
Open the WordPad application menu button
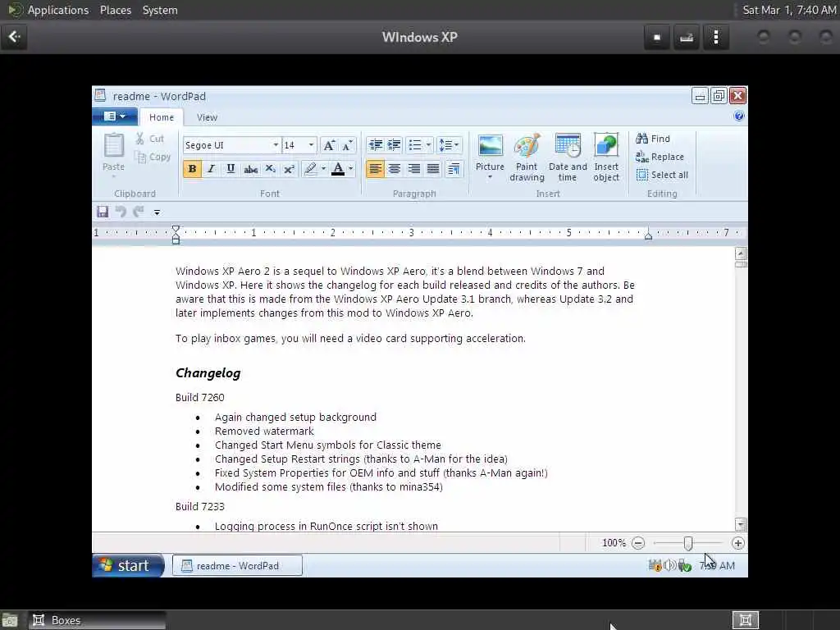coord(115,116)
